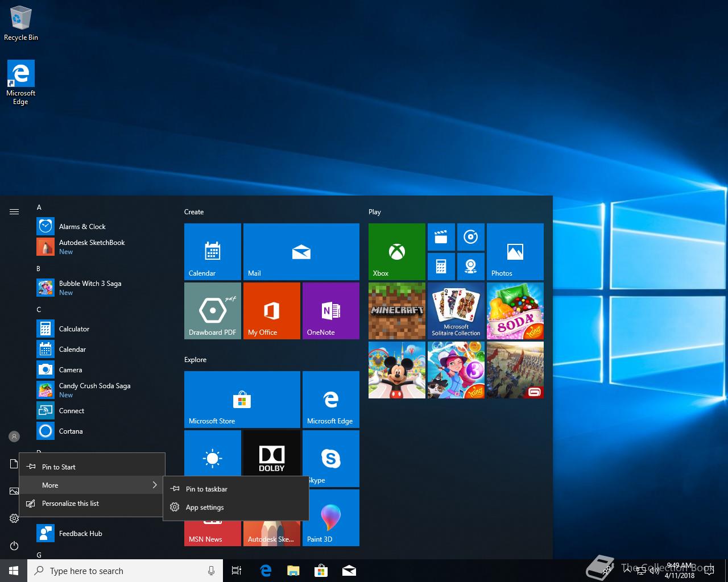
Task: Open the Maps small tile
Action: point(471,267)
